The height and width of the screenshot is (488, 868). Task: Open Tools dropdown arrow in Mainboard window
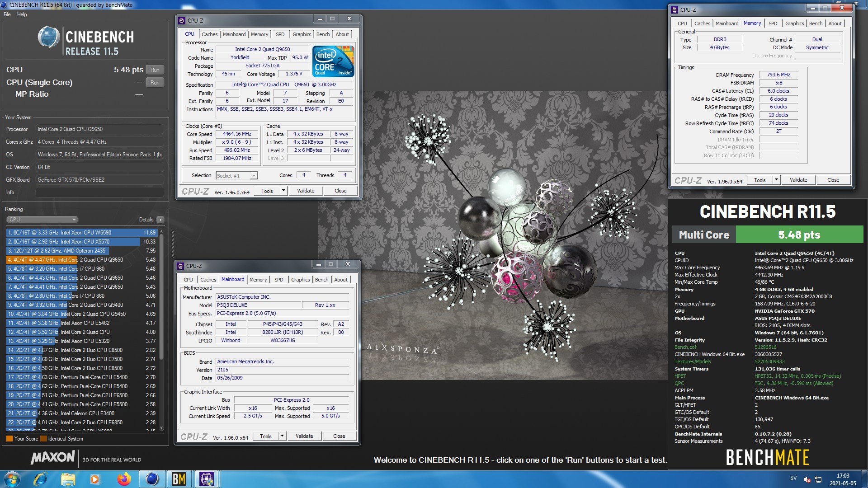pyautogui.click(x=282, y=436)
